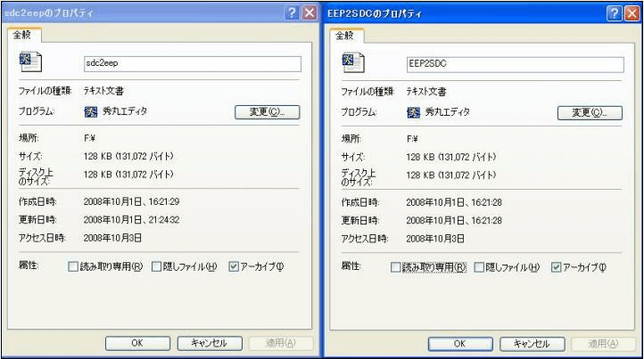Toggle 隠しファイル checkbox for EEP2SDC

pyautogui.click(x=479, y=267)
